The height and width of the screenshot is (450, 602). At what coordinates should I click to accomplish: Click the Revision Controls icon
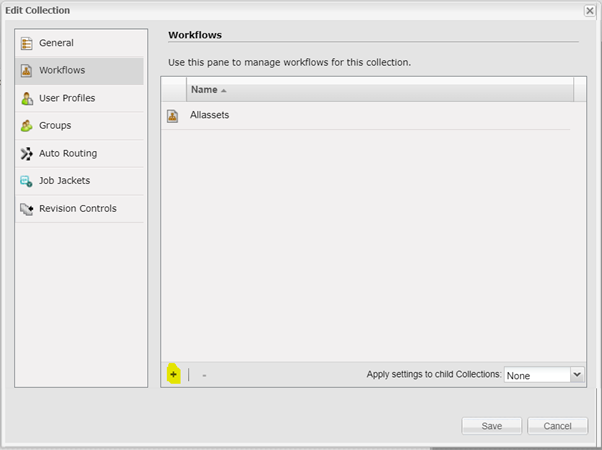point(26,209)
